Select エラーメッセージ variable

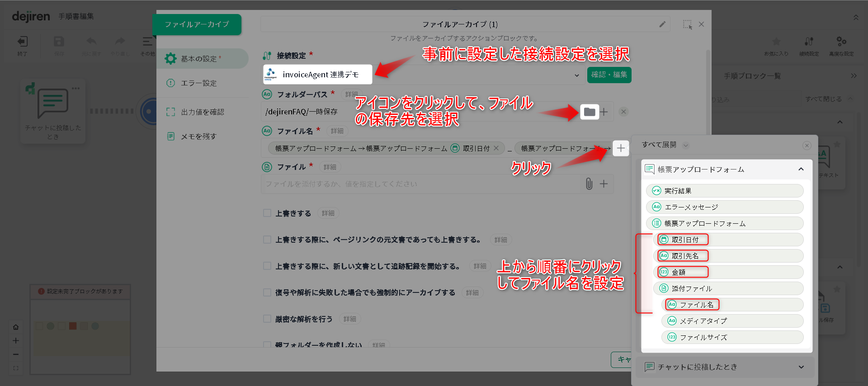click(x=725, y=207)
